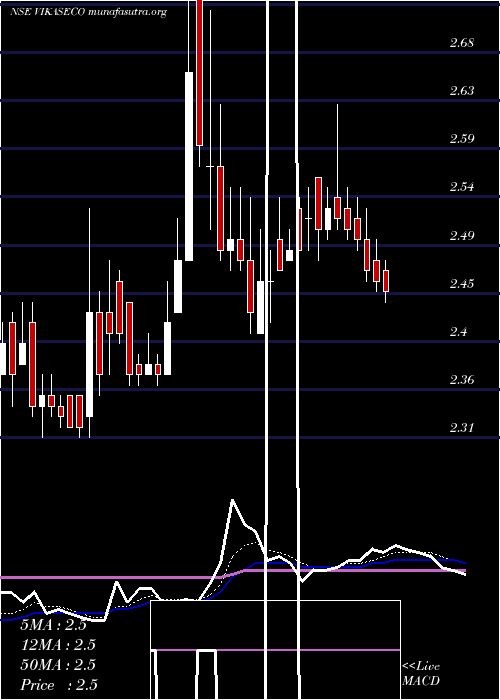
Task: Click the Price : 2.5 readout
Action: [59, 684]
